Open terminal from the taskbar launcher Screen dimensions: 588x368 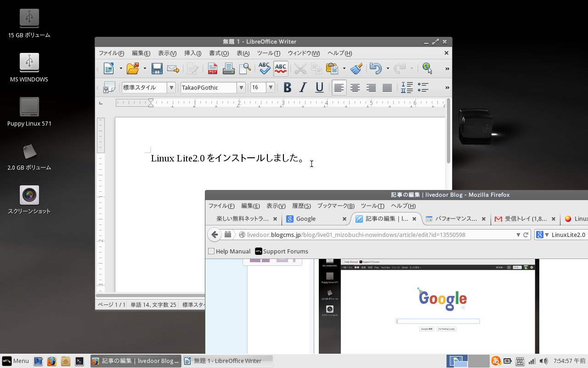coord(79,361)
